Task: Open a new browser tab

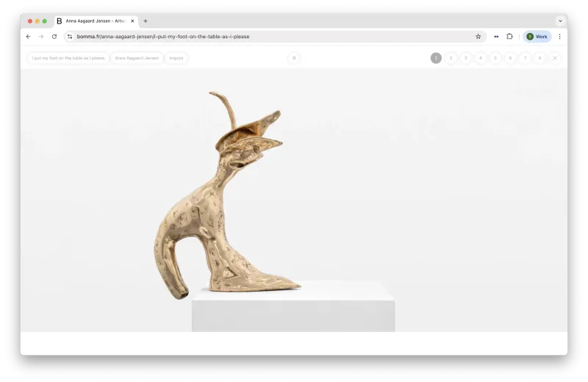Action: [x=146, y=21]
